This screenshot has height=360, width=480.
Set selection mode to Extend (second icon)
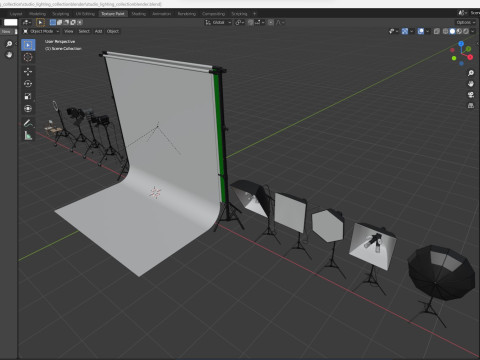point(59,22)
